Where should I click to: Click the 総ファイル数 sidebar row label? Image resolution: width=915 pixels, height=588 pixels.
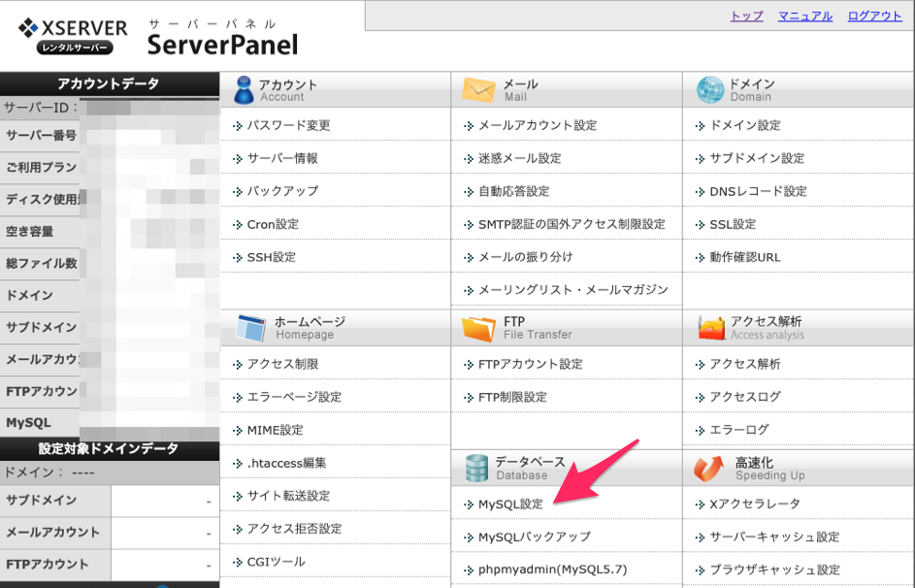pyautogui.click(x=42, y=263)
